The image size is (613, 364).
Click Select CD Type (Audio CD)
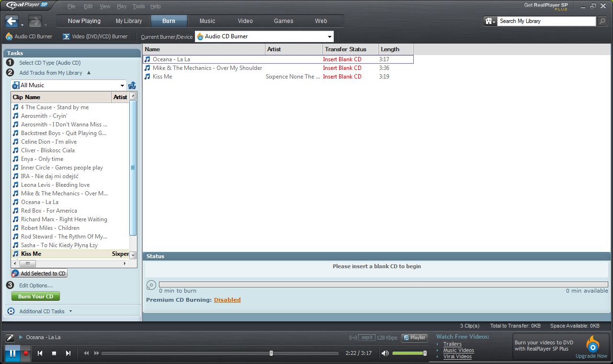click(50, 63)
